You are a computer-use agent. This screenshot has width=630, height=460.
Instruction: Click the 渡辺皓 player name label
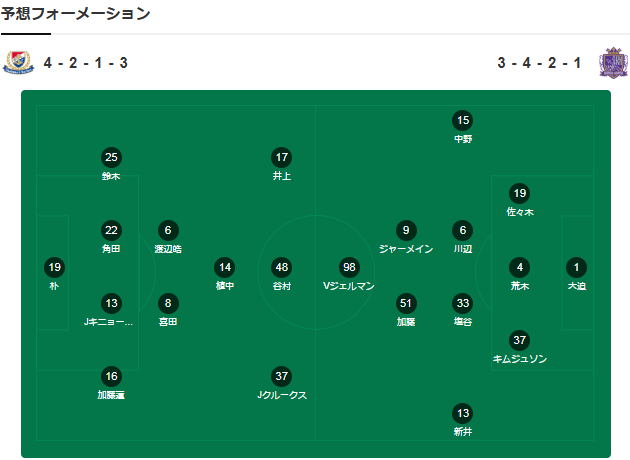point(168,248)
